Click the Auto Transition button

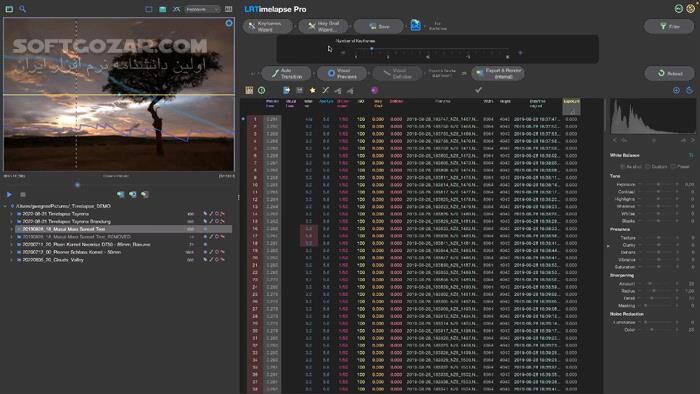pos(286,74)
